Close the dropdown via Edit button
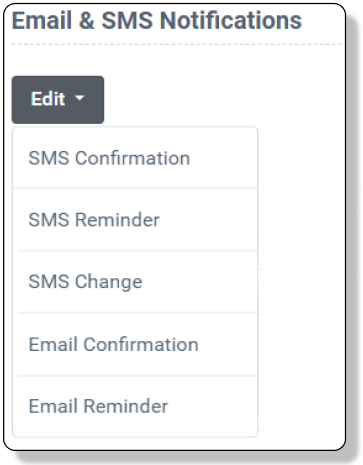The image size is (363, 465). click(58, 100)
